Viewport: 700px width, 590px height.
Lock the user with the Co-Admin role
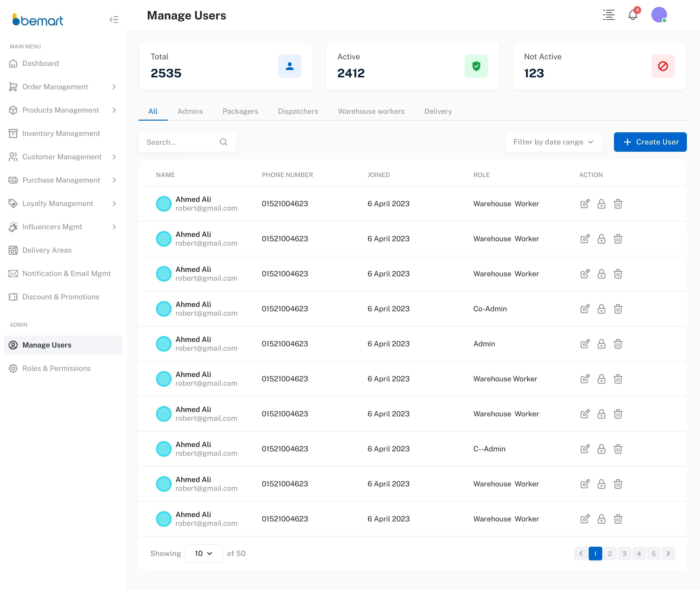click(x=601, y=309)
